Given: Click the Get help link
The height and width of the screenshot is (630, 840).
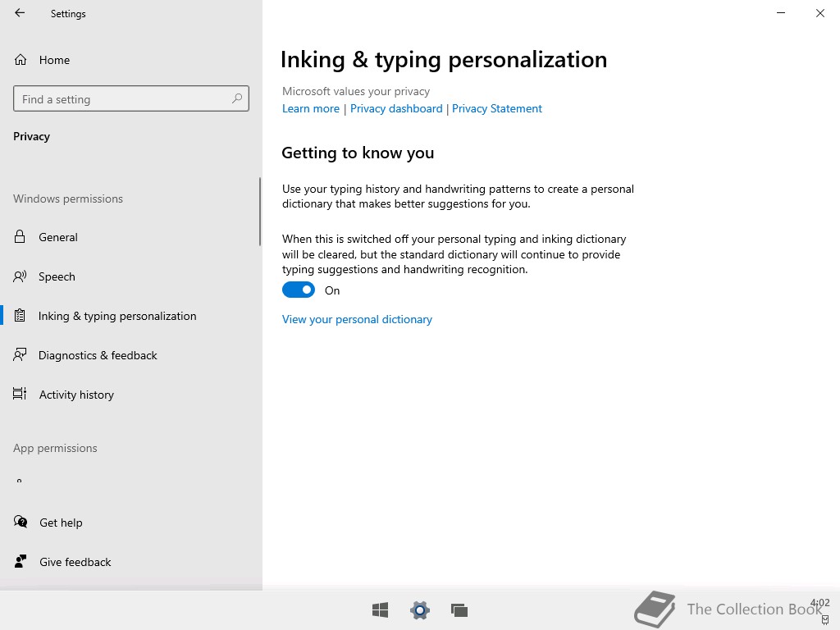Looking at the screenshot, I should tap(61, 523).
